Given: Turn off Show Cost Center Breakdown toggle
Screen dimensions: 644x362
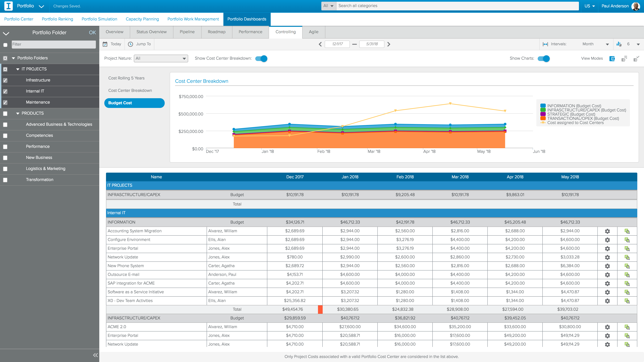Looking at the screenshot, I should [x=261, y=58].
